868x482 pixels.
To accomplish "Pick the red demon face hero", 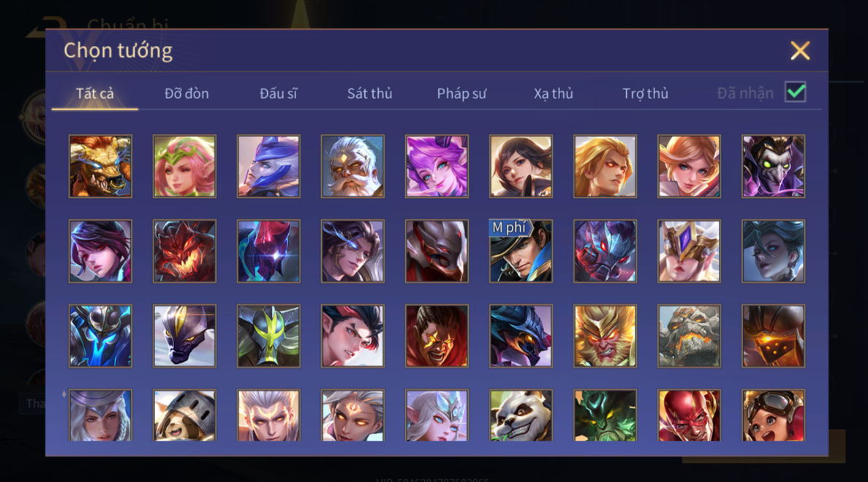I will 184,251.
